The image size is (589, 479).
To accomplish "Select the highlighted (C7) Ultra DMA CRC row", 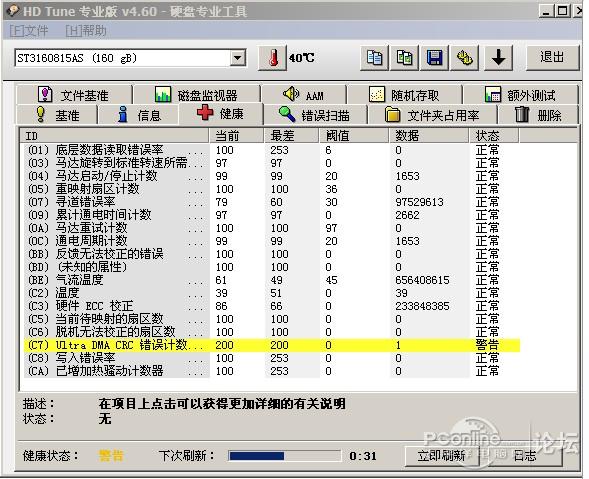I will (x=272, y=345).
